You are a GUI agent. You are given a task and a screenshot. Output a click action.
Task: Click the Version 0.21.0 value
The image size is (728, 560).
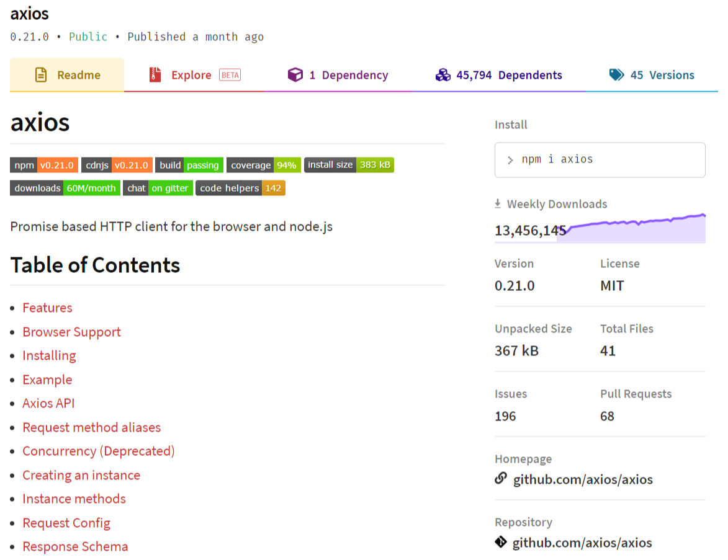point(515,286)
